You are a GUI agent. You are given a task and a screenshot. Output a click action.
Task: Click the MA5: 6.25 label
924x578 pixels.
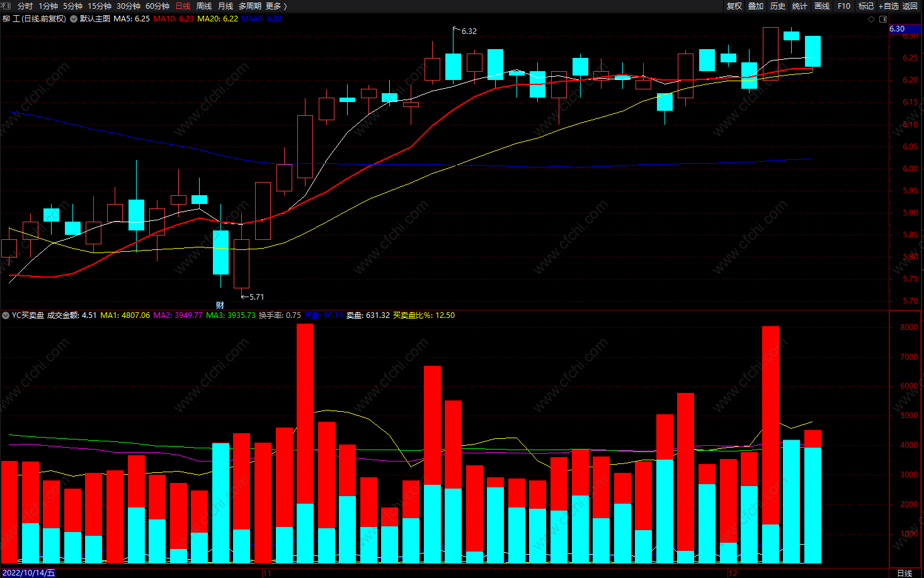click(132, 19)
